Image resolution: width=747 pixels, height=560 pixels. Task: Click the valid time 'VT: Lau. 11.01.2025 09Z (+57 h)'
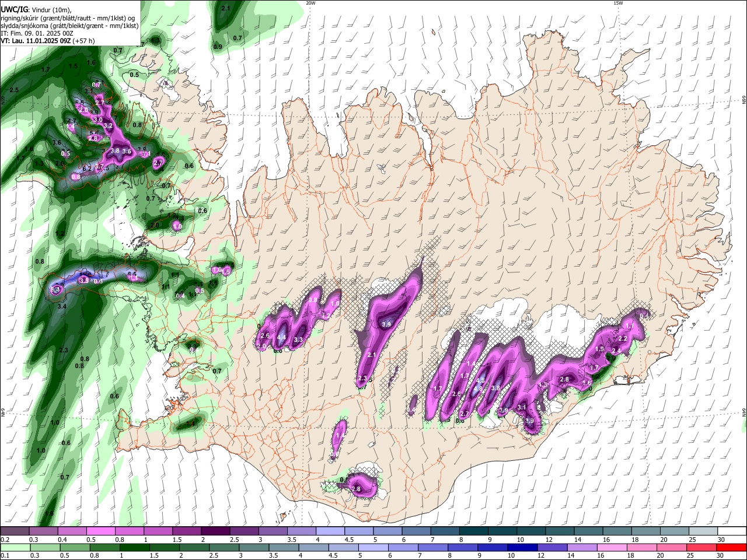click(x=48, y=41)
